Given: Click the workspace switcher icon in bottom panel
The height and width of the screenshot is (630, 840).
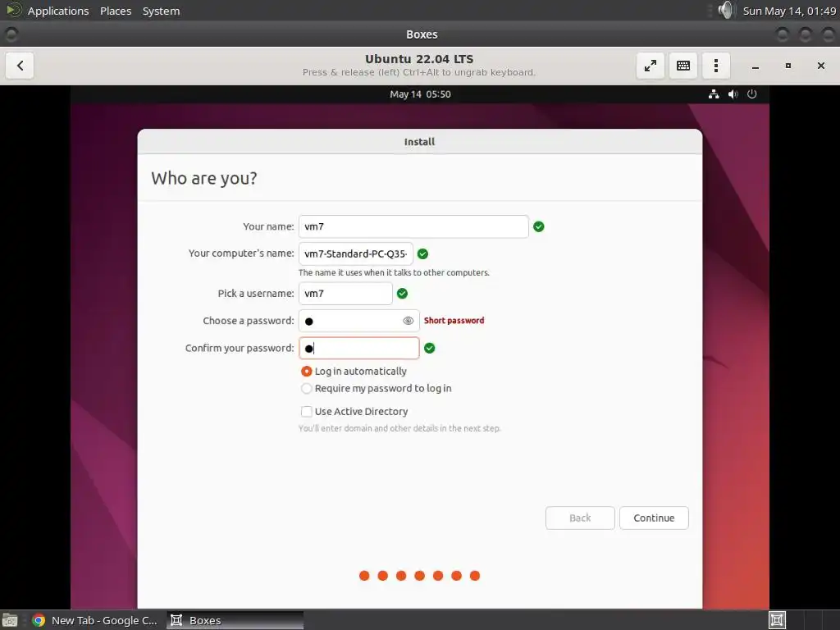Looking at the screenshot, I should coord(778,620).
